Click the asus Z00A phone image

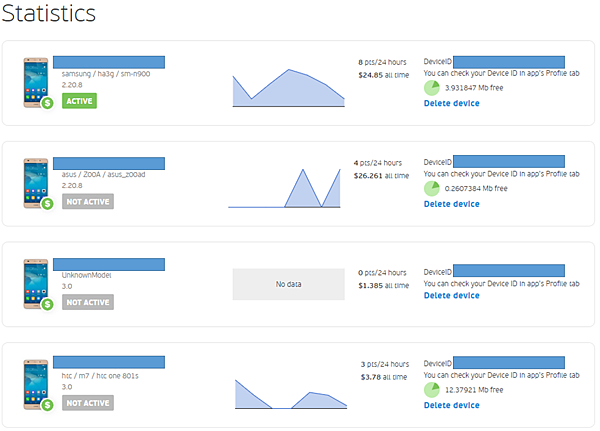click(x=36, y=183)
